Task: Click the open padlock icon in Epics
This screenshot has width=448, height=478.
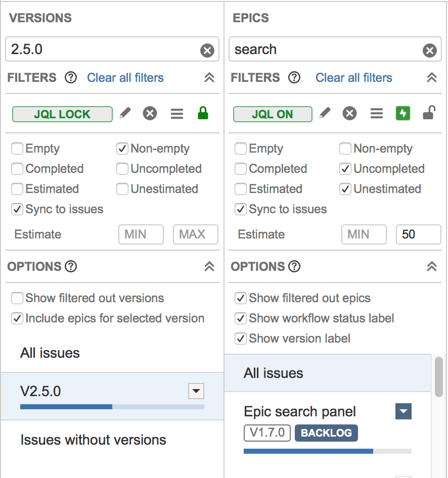Action: click(429, 114)
